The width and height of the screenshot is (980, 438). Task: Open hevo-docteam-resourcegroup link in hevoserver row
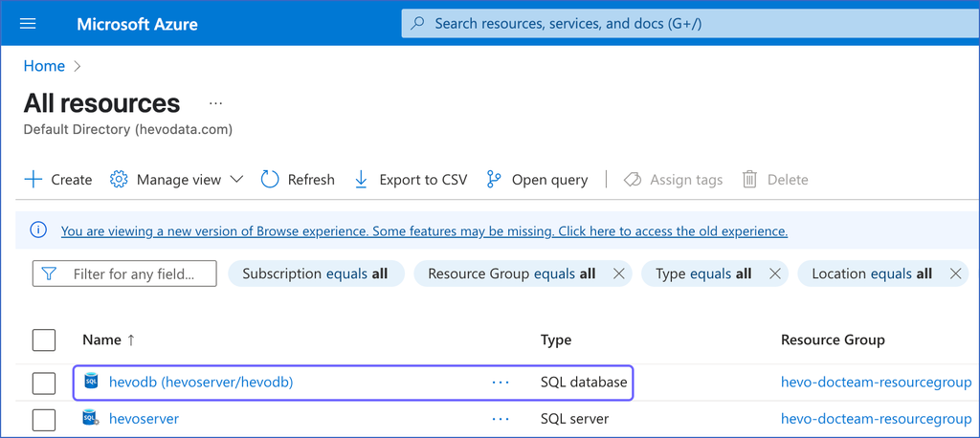877,419
